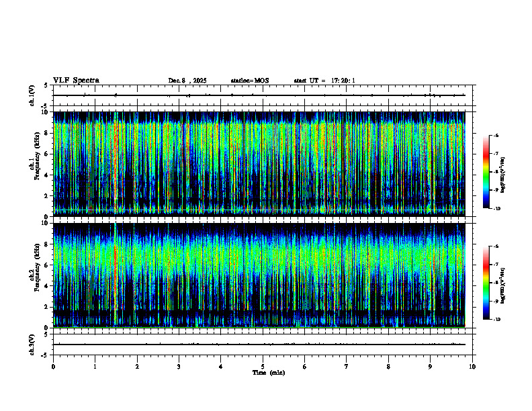Click the "6" tick on the time axis
The height and width of the screenshot is (411, 532).
pos(304,367)
